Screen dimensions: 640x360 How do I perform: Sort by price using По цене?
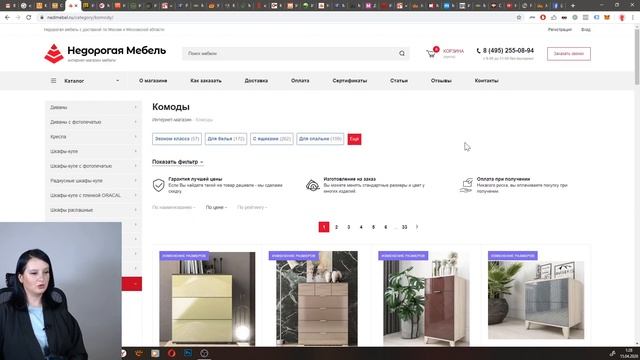coord(216,207)
